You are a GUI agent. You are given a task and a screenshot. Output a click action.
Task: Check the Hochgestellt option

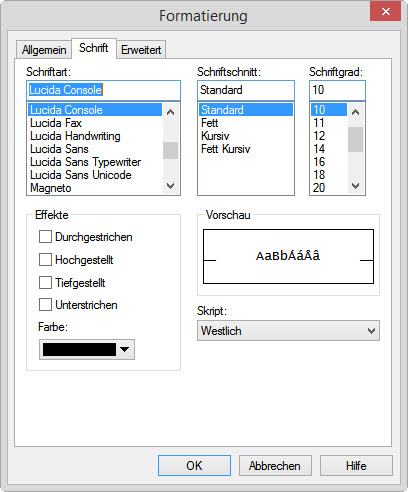pyautogui.click(x=45, y=260)
